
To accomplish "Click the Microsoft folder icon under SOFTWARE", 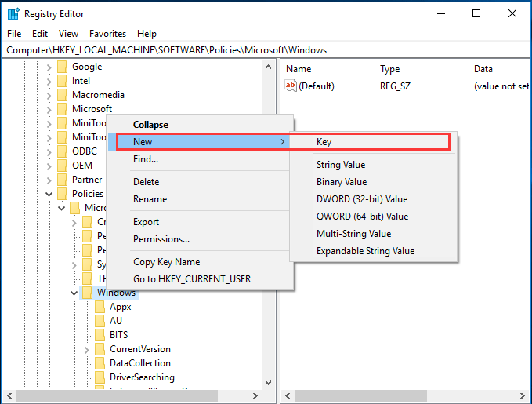I will (x=62, y=109).
